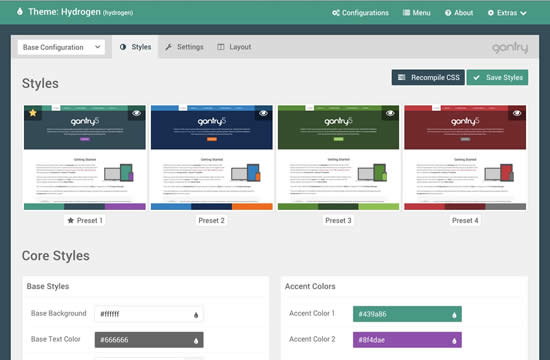
Task: Click the star icon on Preset 1 thumbnail
Action: (33, 113)
